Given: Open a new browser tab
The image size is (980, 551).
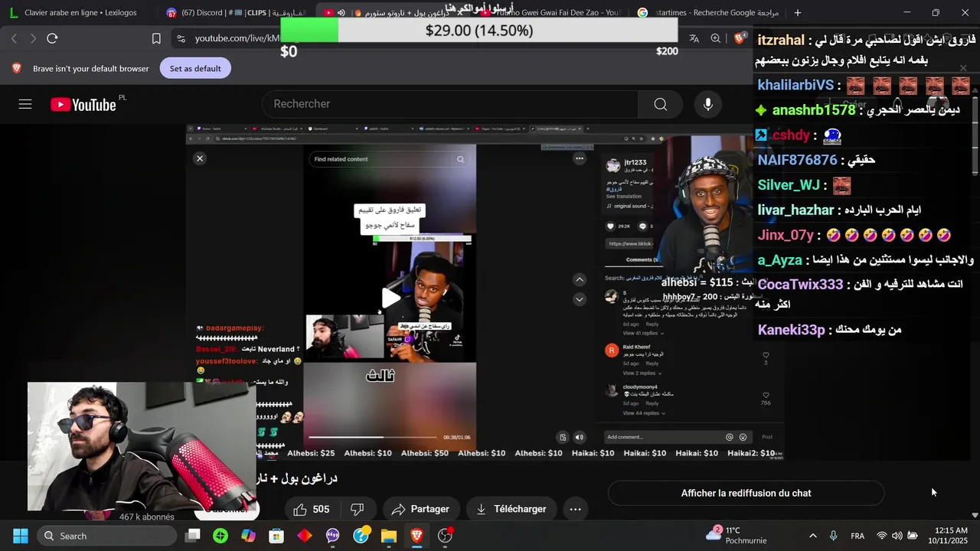Looking at the screenshot, I should click(798, 12).
